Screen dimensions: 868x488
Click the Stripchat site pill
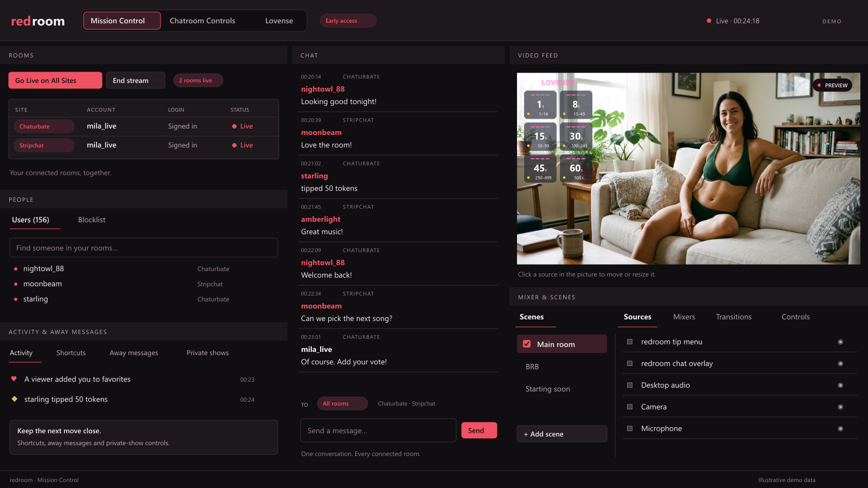44,145
